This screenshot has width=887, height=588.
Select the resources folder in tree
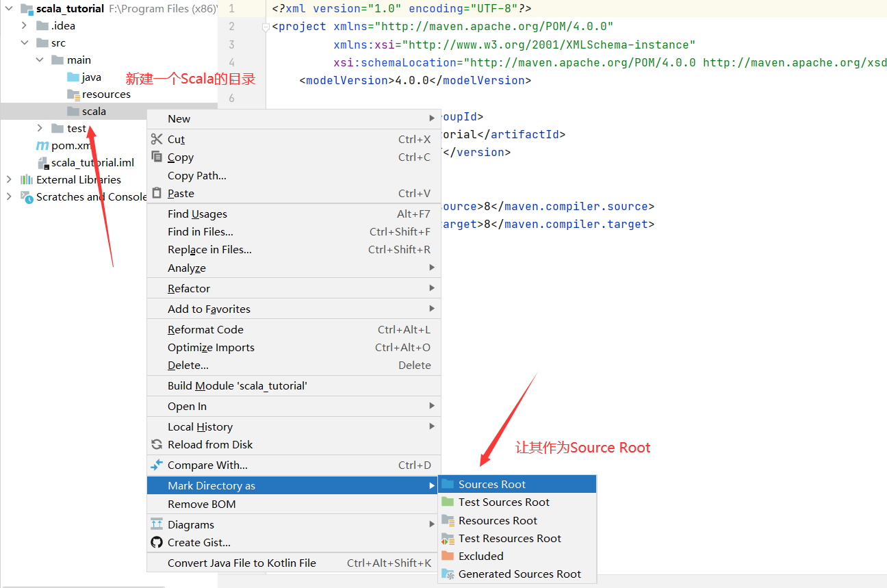[x=105, y=94]
